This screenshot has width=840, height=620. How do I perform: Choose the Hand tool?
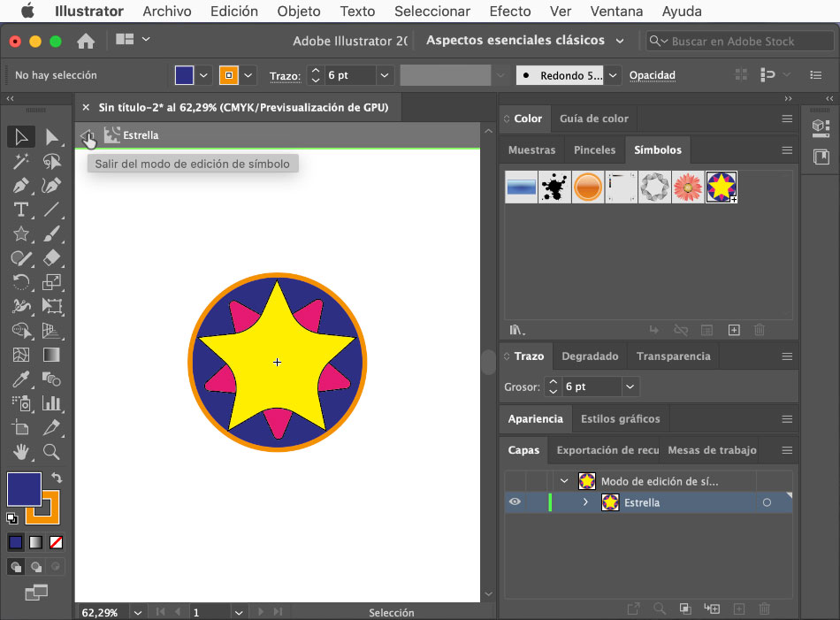coord(21,452)
